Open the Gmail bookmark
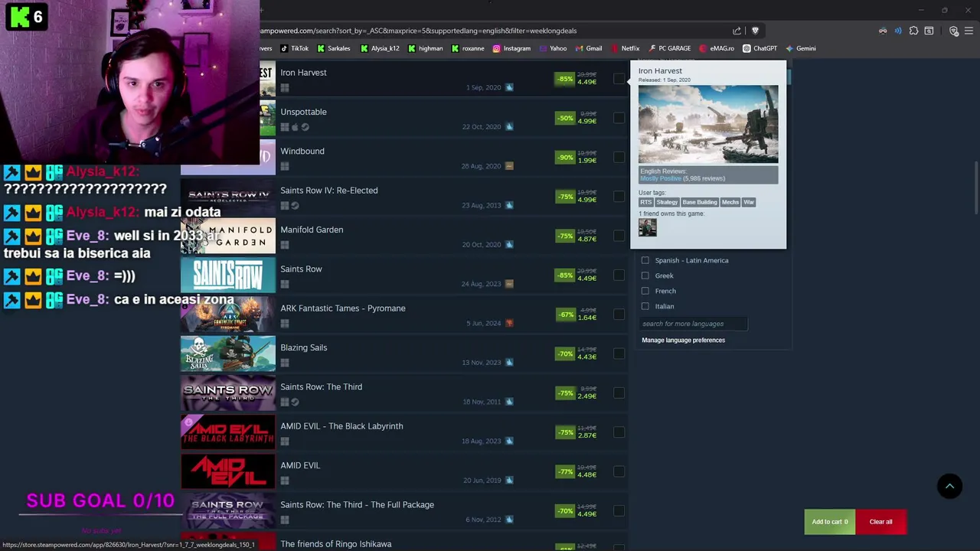The height and width of the screenshot is (551, 980). tap(589, 48)
